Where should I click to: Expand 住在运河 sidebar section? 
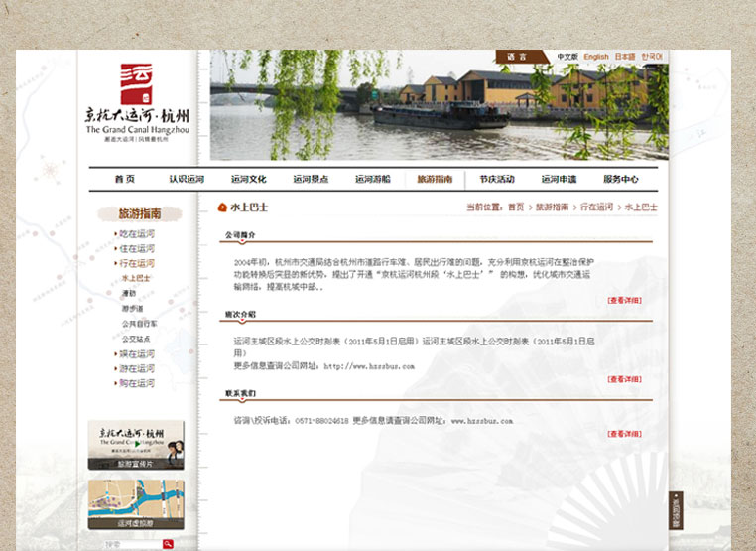(x=137, y=248)
